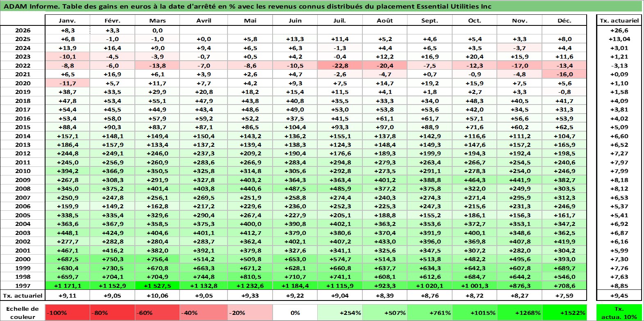Click the '+104,4' cell for June 2015
Image resolution: width=644 pixels, height=321 pixels.
tap(295, 127)
